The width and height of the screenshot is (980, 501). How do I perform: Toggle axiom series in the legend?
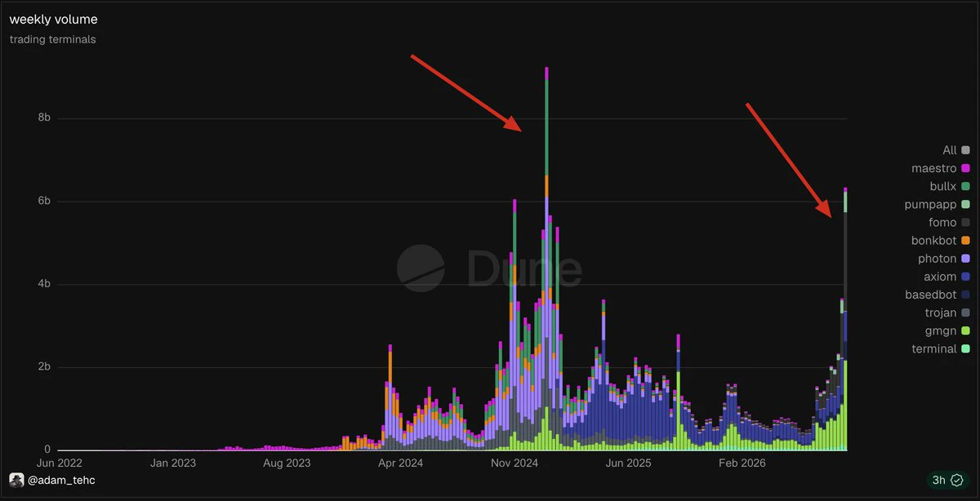click(946, 277)
